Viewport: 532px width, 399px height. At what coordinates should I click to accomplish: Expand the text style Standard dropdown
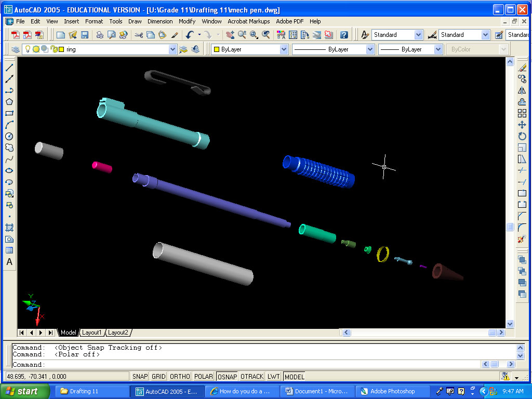point(418,35)
